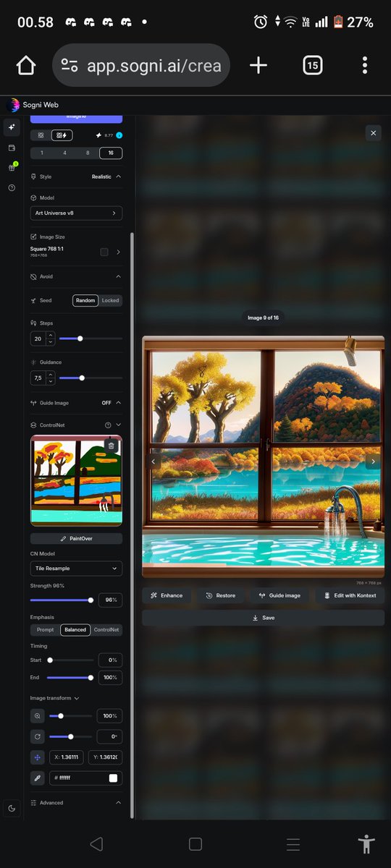The height and width of the screenshot is (868, 391).
Task: Collapse the Guide Image section chevron
Action: click(119, 403)
